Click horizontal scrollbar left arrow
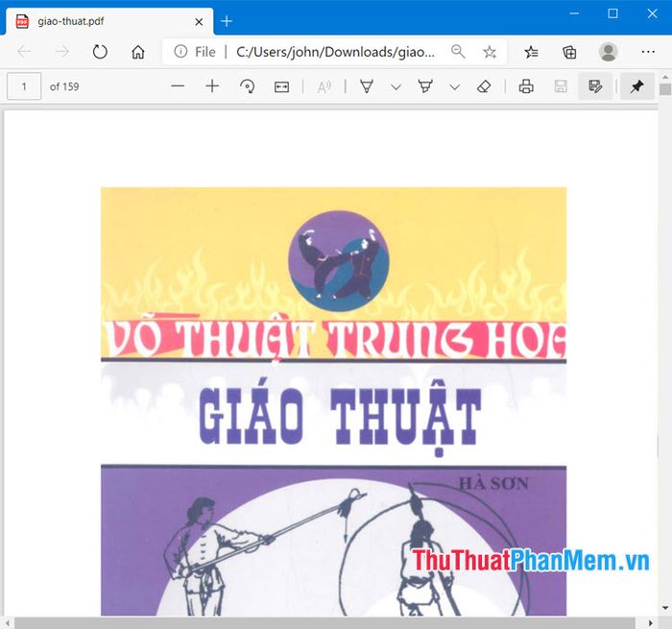This screenshot has width=672, height=629. click(x=8, y=622)
